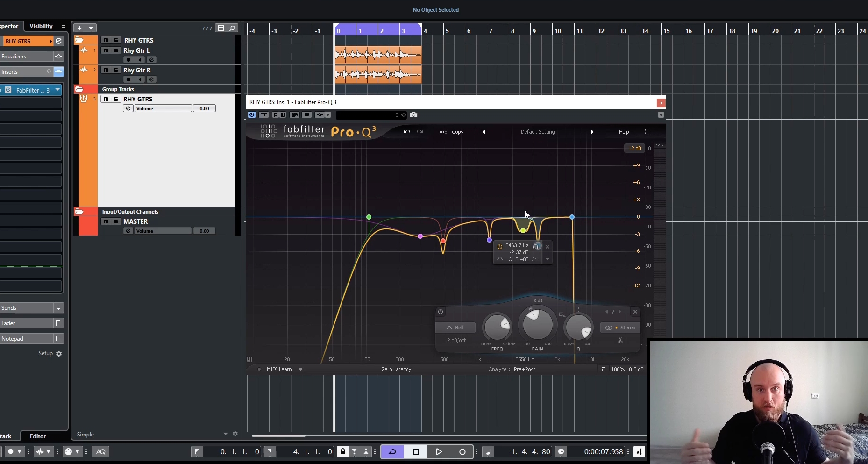
Task: Open inspector Setup gear
Action: 59,354
